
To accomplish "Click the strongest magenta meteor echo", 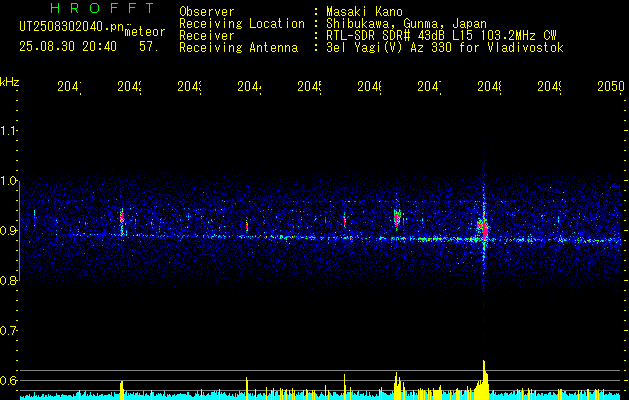I will [485, 231].
